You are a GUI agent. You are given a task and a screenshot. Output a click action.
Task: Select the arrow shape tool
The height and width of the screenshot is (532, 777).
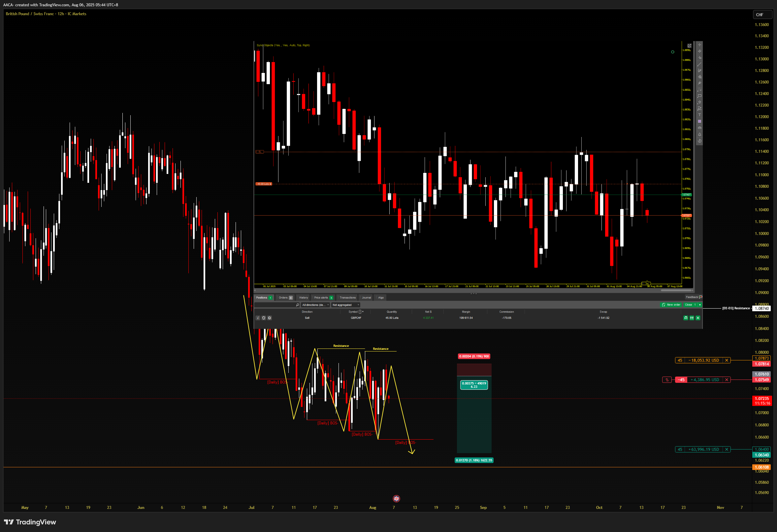coord(699,102)
